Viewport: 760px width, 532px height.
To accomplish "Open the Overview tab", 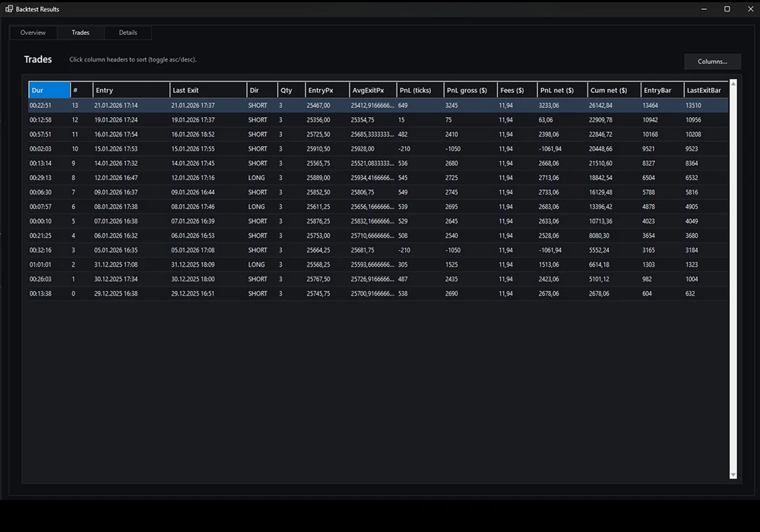I will pyautogui.click(x=33, y=33).
